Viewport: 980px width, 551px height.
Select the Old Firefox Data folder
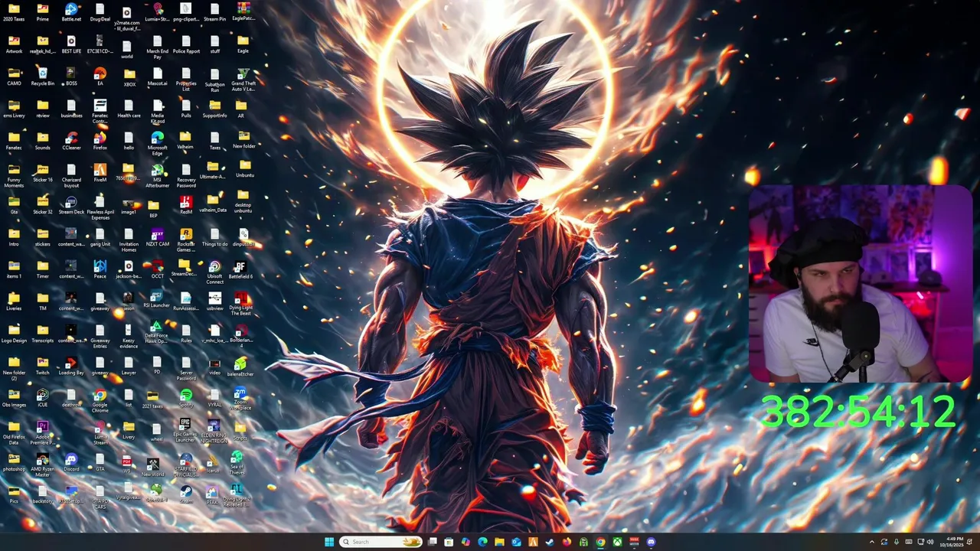click(14, 432)
